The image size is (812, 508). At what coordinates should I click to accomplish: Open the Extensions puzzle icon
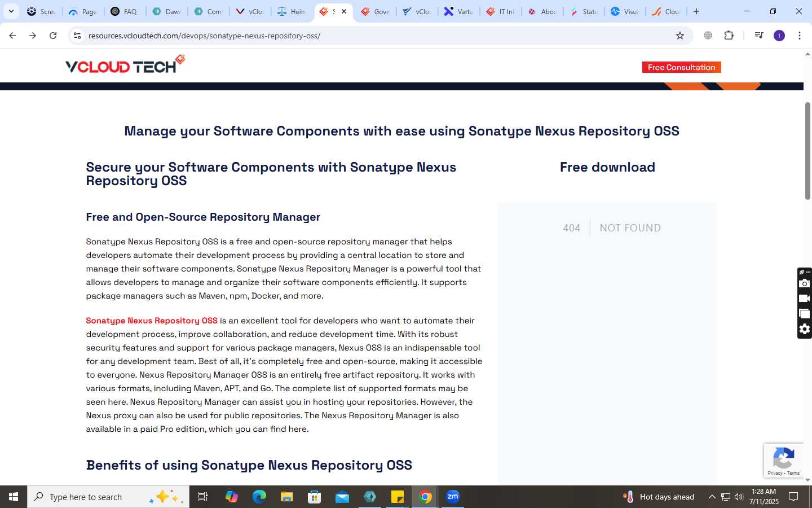729,36
